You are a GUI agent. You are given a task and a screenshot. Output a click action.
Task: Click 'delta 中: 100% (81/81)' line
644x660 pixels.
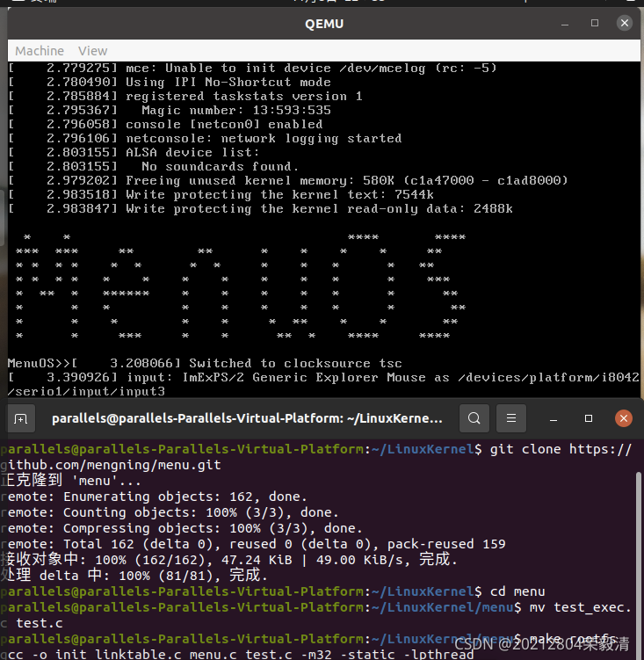pyautogui.click(x=134, y=576)
